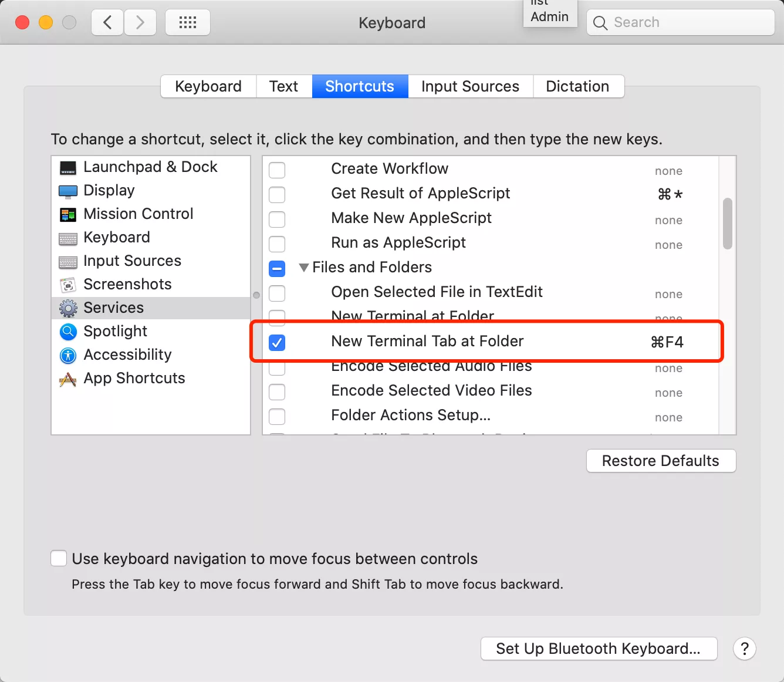The height and width of the screenshot is (682, 784).
Task: Enable the Create Workflow checkbox
Action: pyautogui.click(x=277, y=170)
